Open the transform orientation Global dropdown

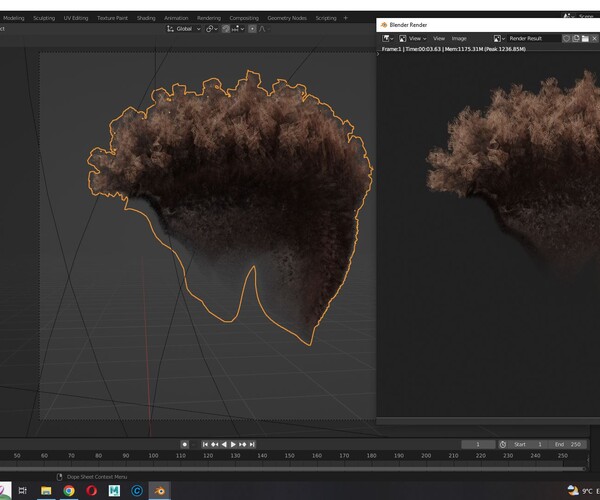tap(184, 29)
